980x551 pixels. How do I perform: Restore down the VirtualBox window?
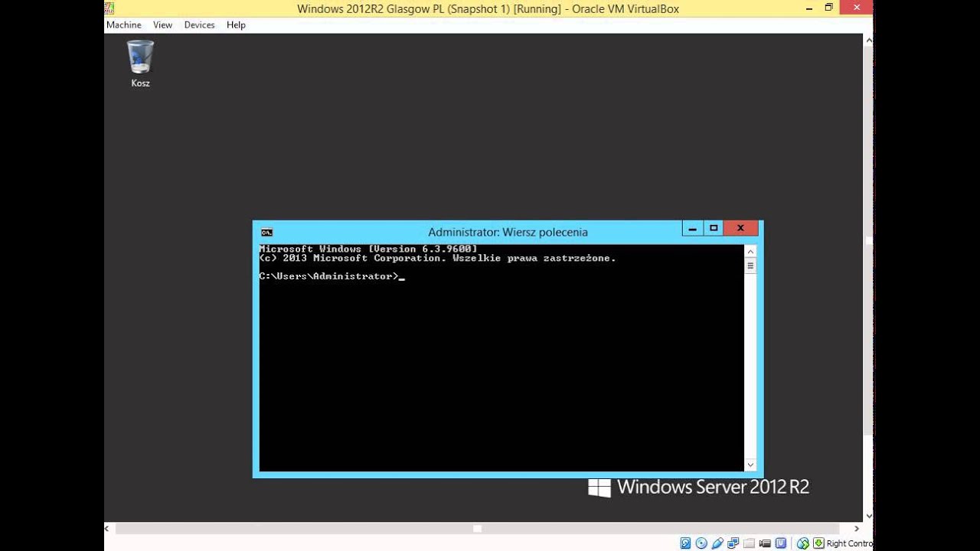828,8
